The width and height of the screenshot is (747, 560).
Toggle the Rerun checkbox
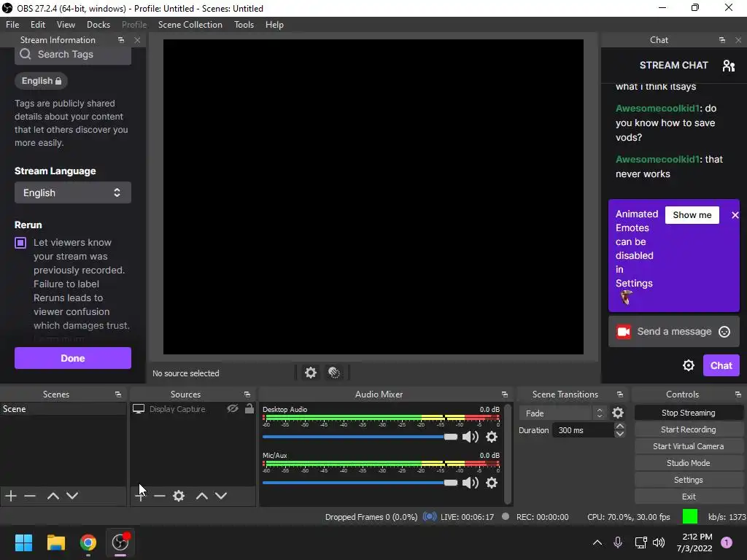20,243
